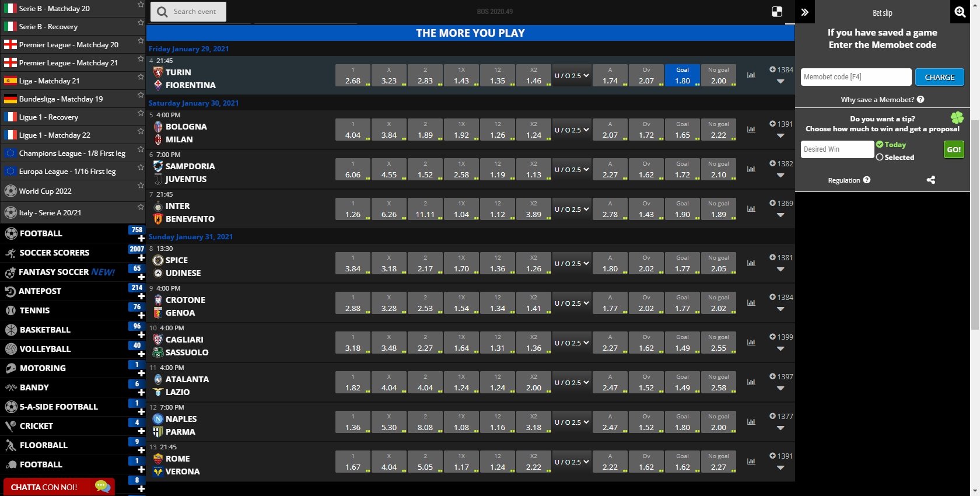Click help icon beside Why save a Memobet
Image resolution: width=980 pixels, height=496 pixels.
point(921,99)
